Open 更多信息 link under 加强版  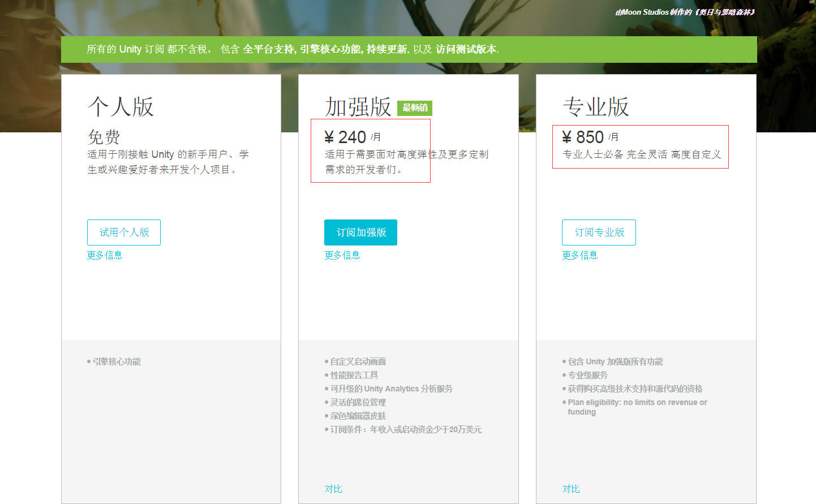342,255
